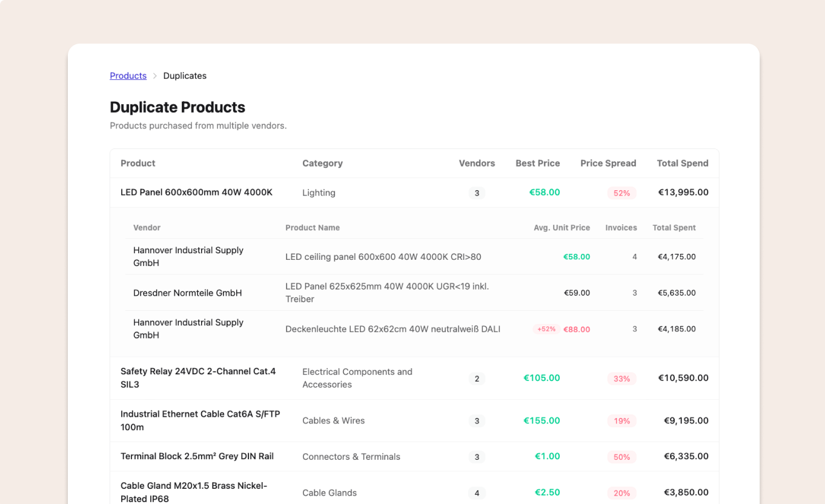The width and height of the screenshot is (825, 504).
Task: Click the +52% badge beside €88.00
Action: tap(546, 329)
